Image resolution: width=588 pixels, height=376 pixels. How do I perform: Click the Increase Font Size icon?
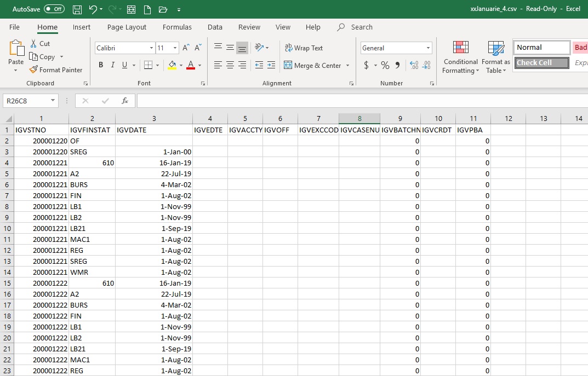[x=186, y=48]
